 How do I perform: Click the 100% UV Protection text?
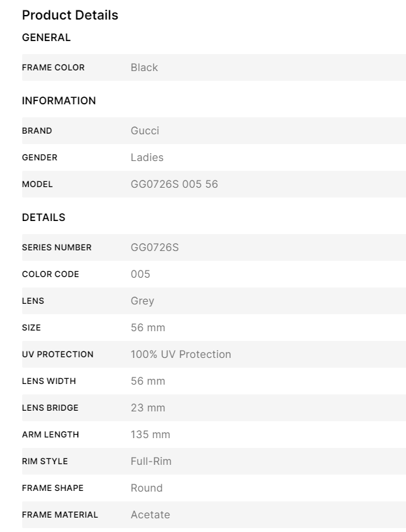[x=181, y=355]
